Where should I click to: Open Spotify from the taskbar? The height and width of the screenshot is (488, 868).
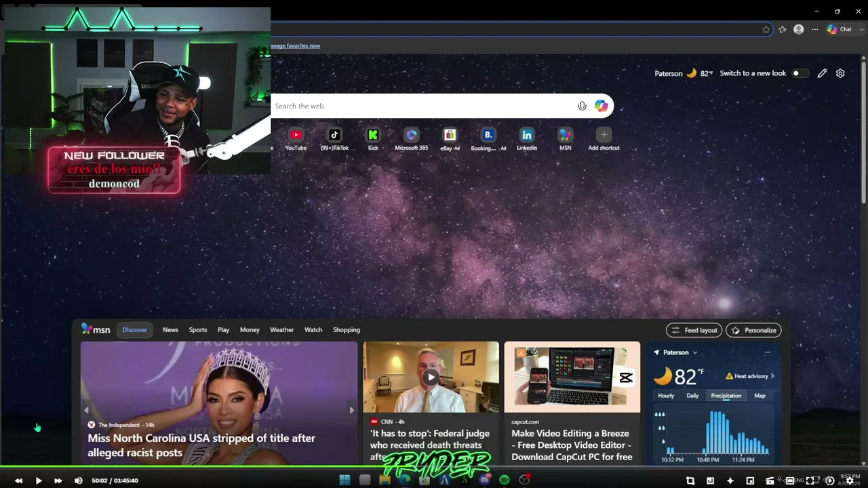coord(505,480)
